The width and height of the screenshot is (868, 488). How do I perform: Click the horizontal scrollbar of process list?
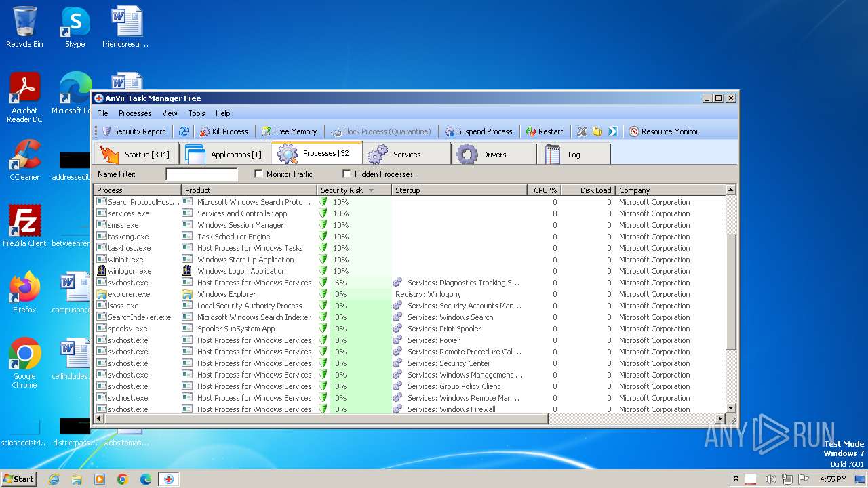[x=327, y=419]
